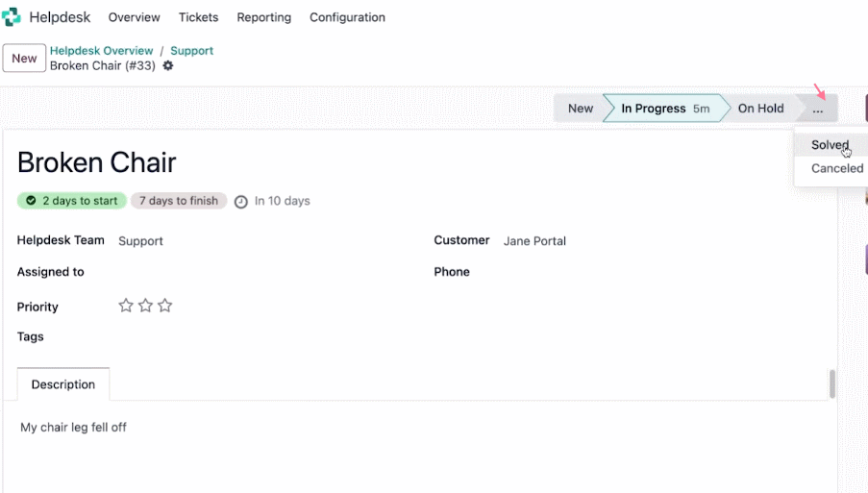This screenshot has height=493, width=868.
Task: Click the 2 days to start SLA badge
Action: click(72, 201)
